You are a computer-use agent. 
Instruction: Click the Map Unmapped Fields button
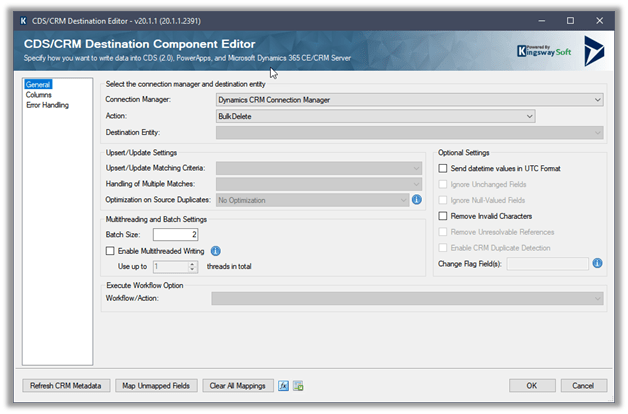pyautogui.click(x=156, y=385)
